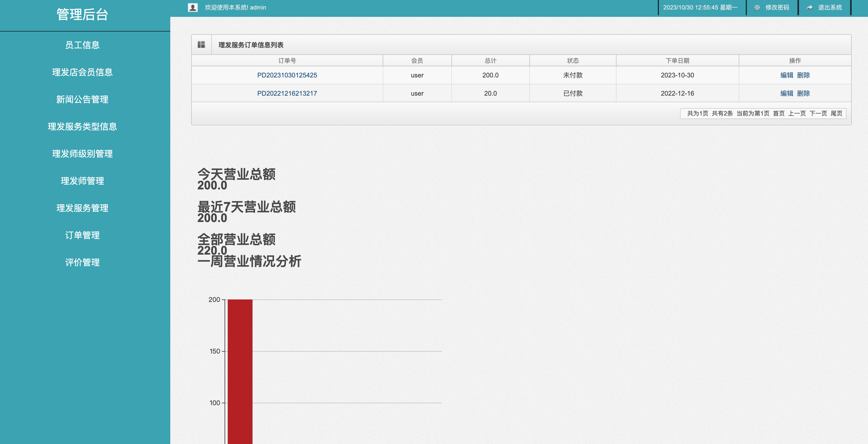The image size is (868, 444).
Task: Navigate to 理发师管理
Action: click(x=82, y=181)
